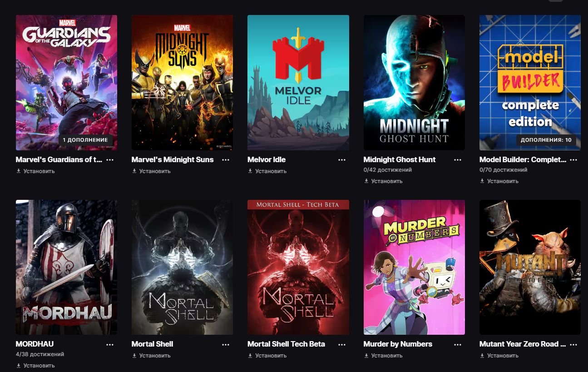Install Murder by Numbers via Установить
The image size is (588, 372).
click(383, 356)
